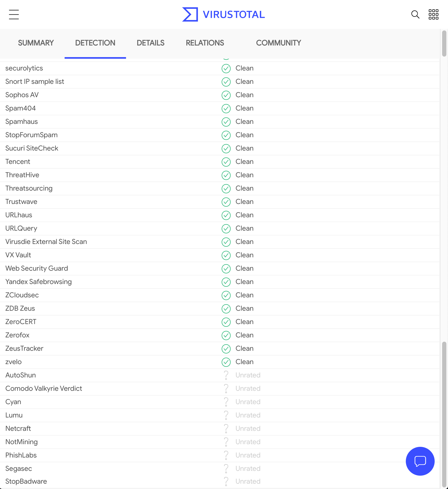Click the check icon for ZeroCERT

(x=226, y=322)
